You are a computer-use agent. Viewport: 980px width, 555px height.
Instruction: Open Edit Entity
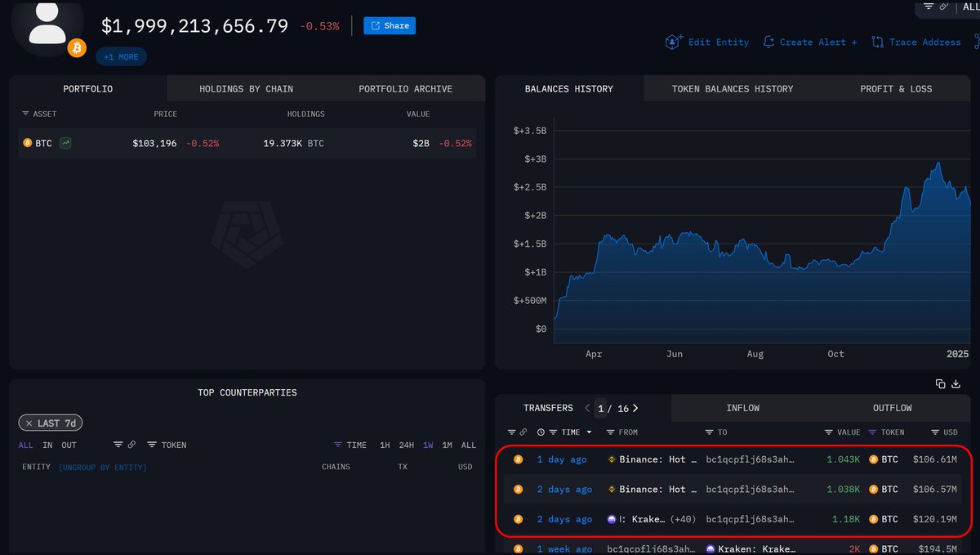point(706,42)
